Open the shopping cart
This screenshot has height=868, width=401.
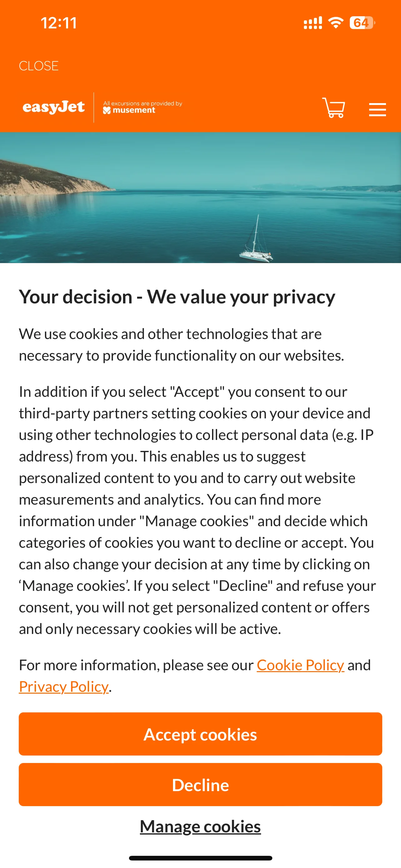333,108
